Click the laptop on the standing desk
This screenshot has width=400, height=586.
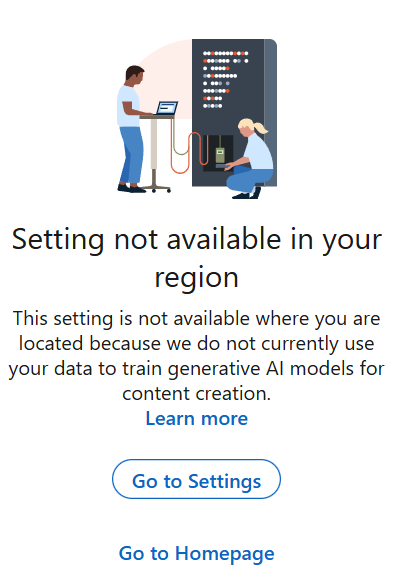click(166, 108)
